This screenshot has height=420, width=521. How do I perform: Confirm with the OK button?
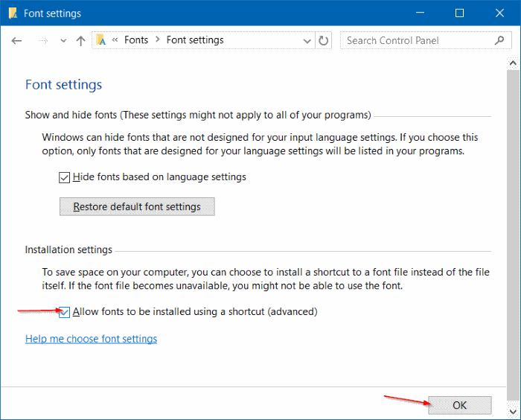pyautogui.click(x=459, y=405)
